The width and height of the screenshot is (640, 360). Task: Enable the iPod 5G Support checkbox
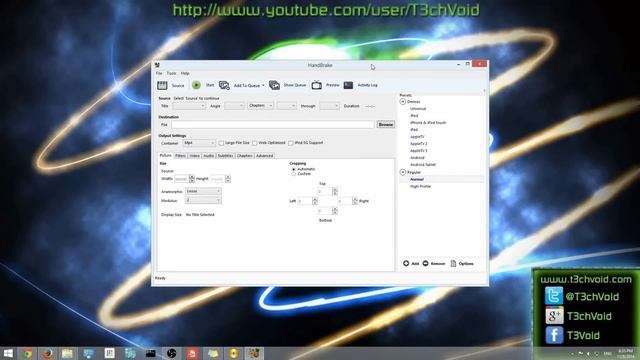pyautogui.click(x=291, y=143)
